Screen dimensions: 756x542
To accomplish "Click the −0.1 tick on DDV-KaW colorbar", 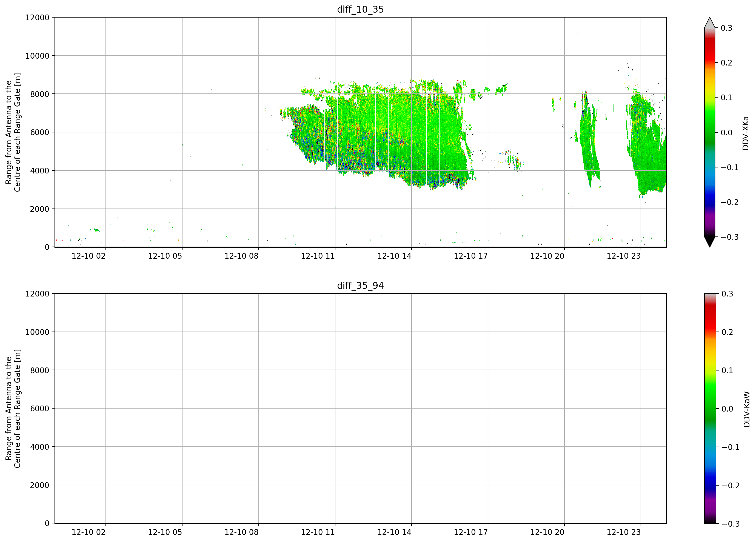I will [x=731, y=447].
